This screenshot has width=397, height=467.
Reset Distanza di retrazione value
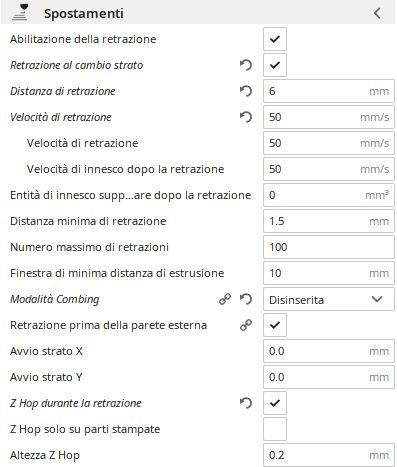click(246, 91)
